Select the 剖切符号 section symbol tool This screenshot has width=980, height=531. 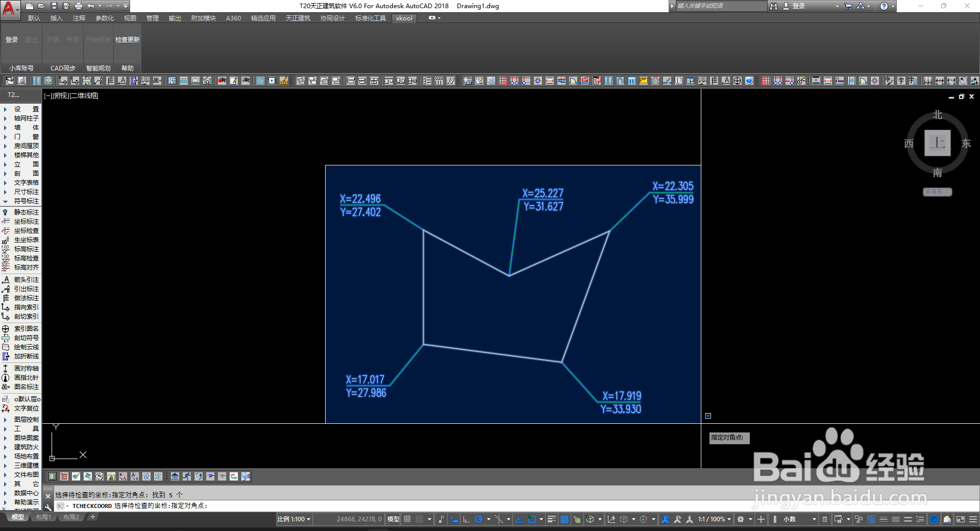(x=20, y=338)
